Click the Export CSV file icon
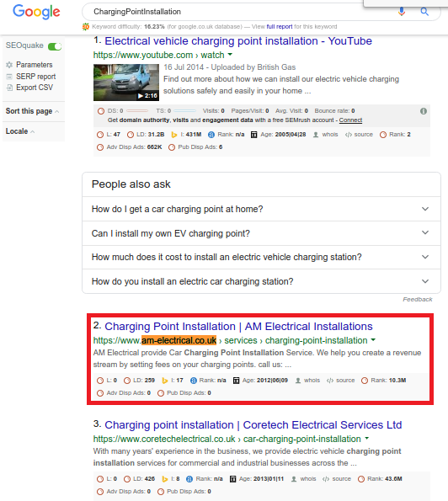The height and width of the screenshot is (501, 448). (9, 88)
